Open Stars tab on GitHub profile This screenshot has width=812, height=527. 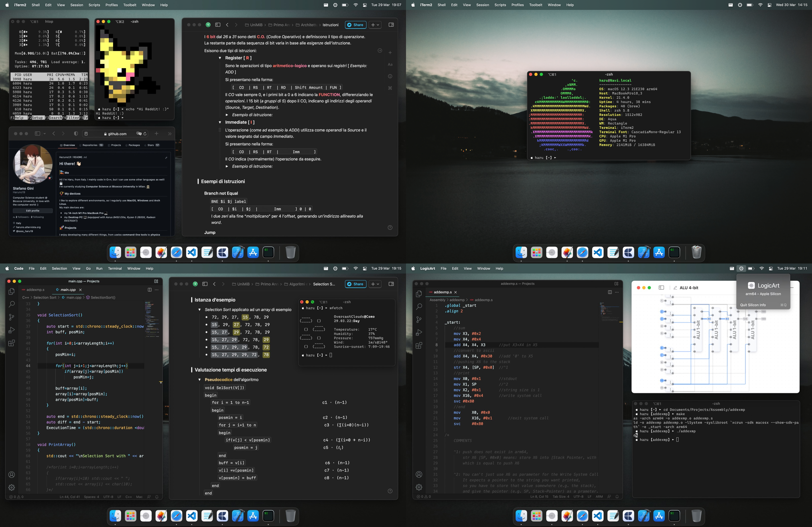(152, 145)
